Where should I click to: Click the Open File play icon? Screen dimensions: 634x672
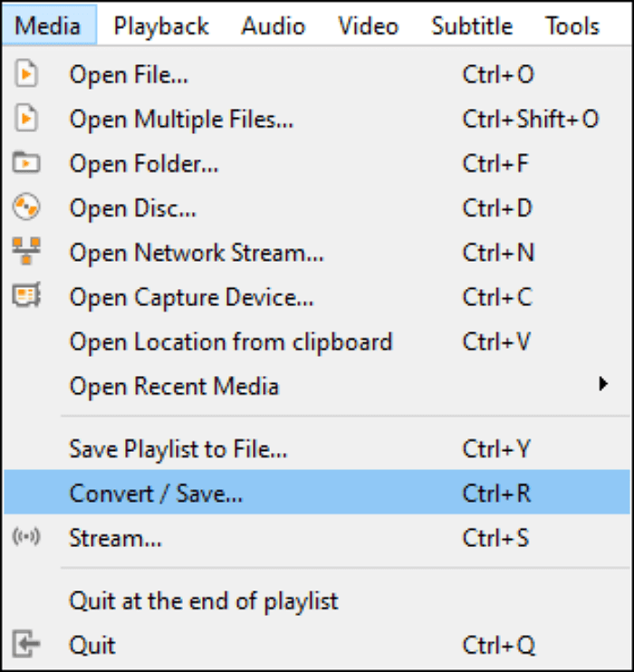tap(27, 75)
